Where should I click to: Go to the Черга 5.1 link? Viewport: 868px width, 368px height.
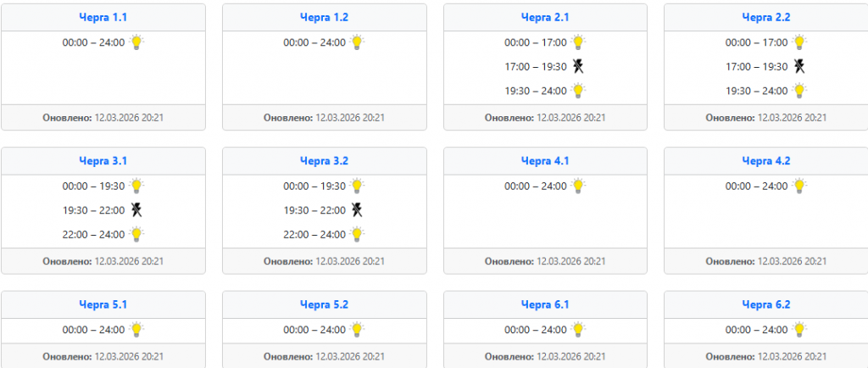[103, 304]
